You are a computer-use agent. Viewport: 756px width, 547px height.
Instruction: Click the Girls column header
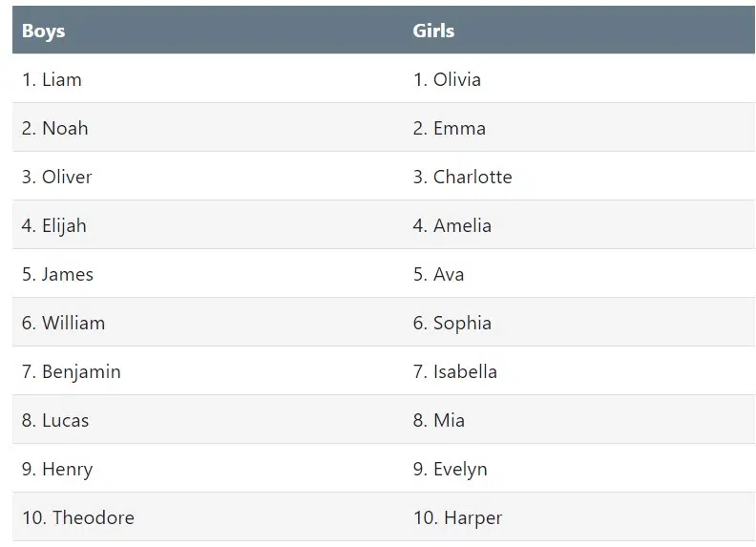click(x=433, y=31)
